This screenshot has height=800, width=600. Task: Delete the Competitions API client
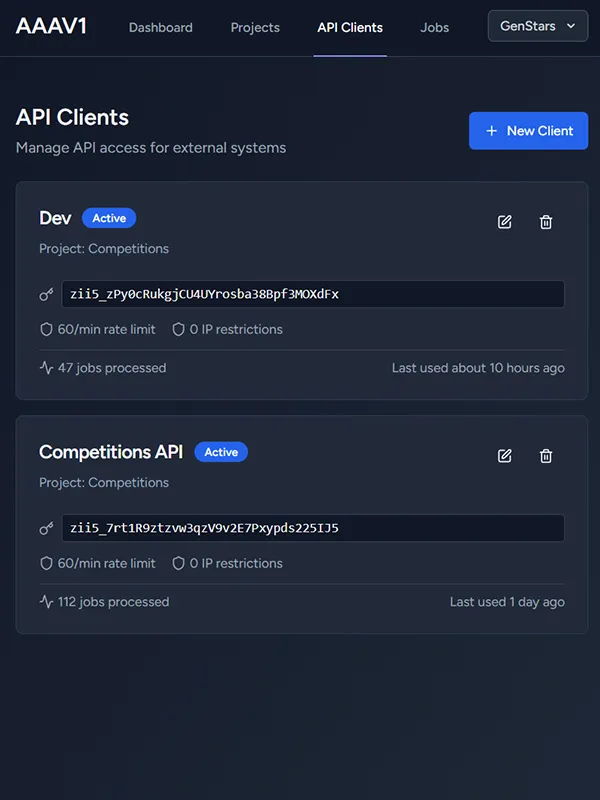pyautogui.click(x=546, y=456)
